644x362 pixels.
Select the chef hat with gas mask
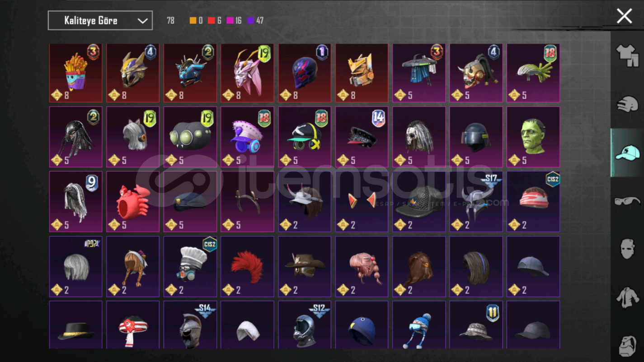coord(190,267)
